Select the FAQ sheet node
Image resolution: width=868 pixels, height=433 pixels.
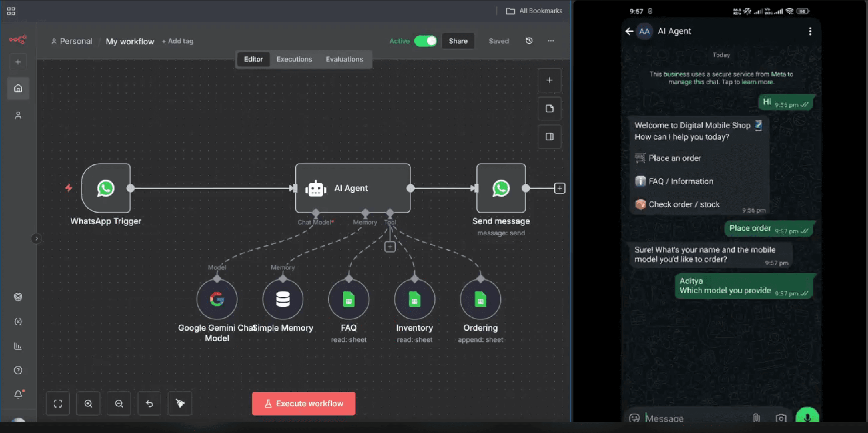coord(349,300)
